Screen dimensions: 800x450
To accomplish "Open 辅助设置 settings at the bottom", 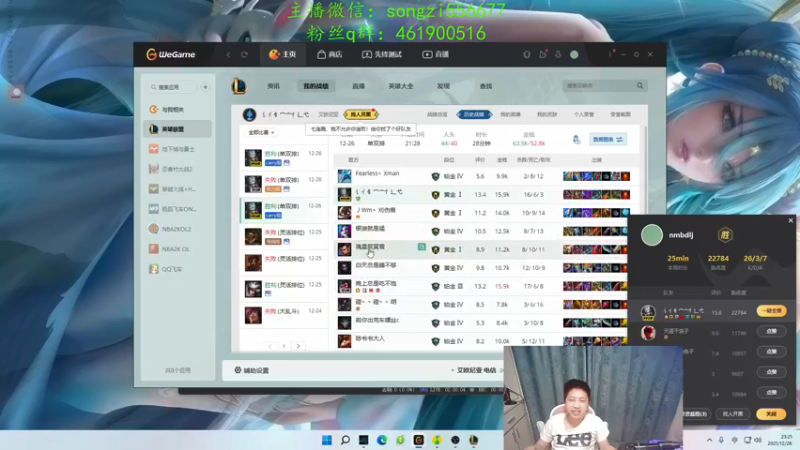I will tap(252, 370).
